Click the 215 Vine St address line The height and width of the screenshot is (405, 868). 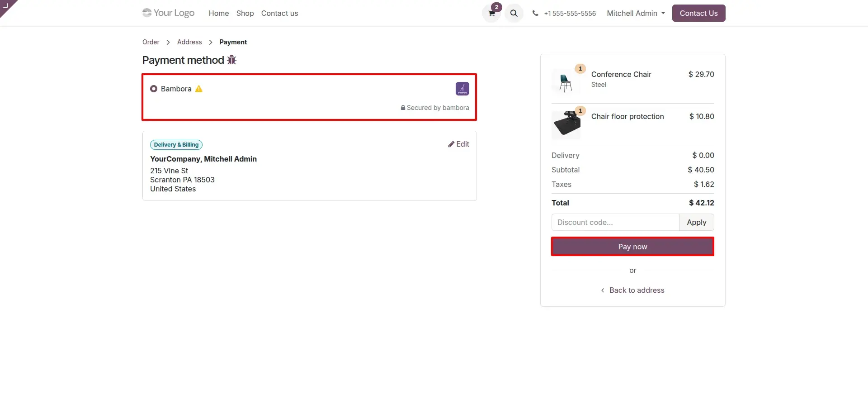pos(169,171)
